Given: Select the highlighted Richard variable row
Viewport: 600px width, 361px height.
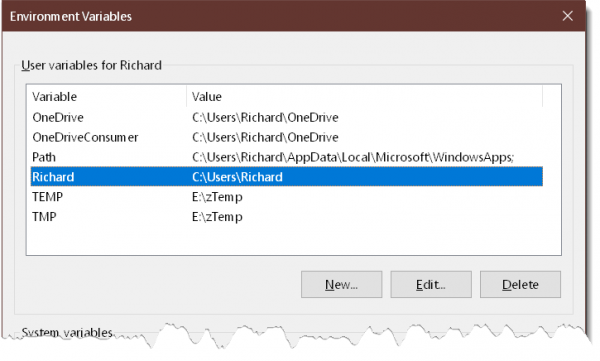Looking at the screenshot, I should [287, 177].
